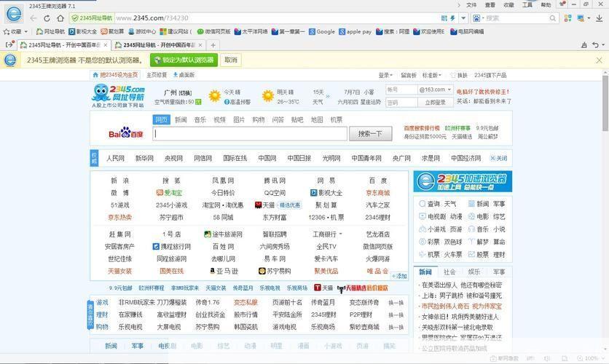The image size is (609, 364).
Task: Open the 京东商城 link
Action: pos(377,193)
